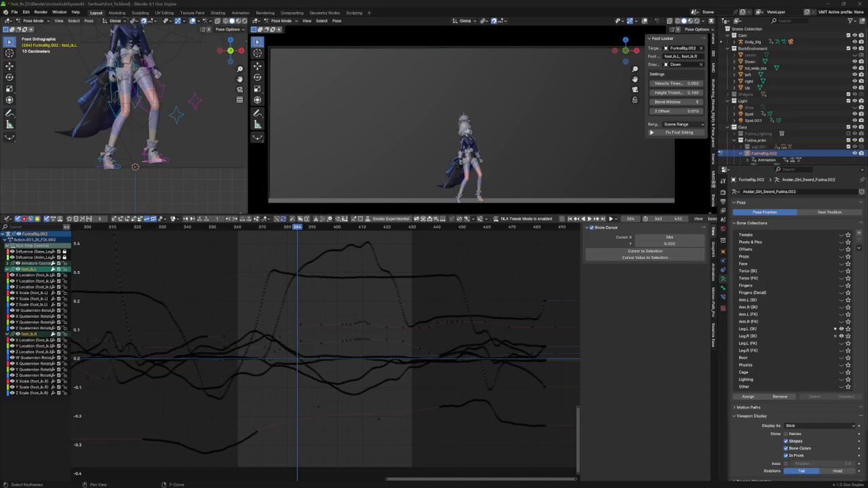Screen dimensions: 868x488
Task: Select the Leg.L (IK) bone collection
Action: click(749, 329)
